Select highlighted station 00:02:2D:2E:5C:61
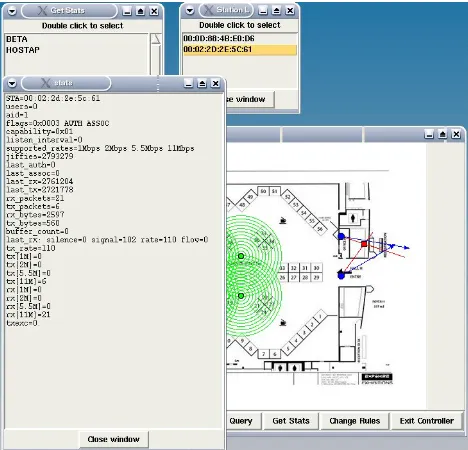468x450 pixels. point(239,50)
